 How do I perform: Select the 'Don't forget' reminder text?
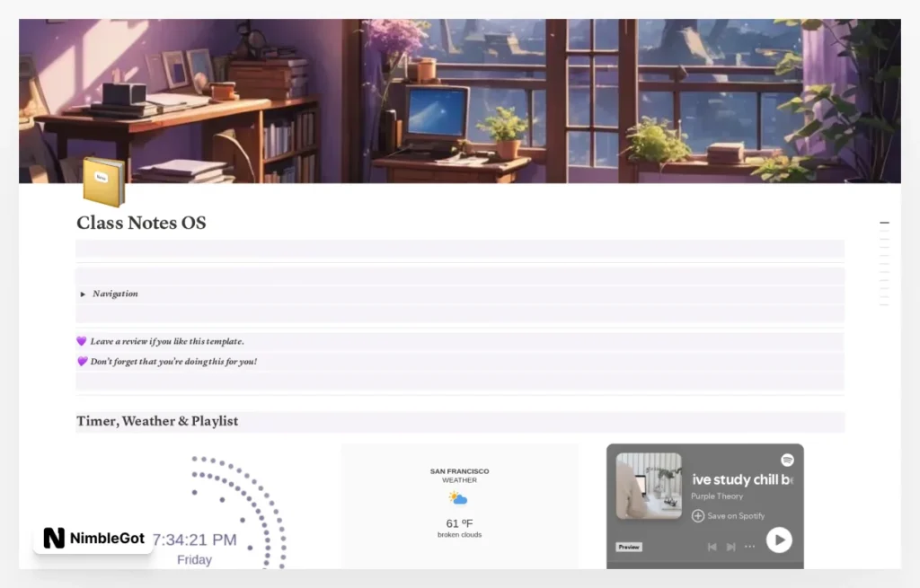point(173,362)
